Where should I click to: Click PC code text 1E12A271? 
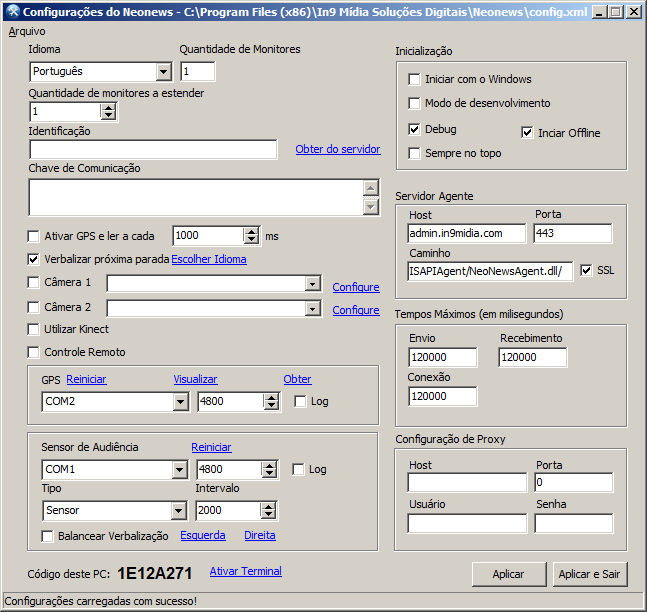[x=155, y=574]
